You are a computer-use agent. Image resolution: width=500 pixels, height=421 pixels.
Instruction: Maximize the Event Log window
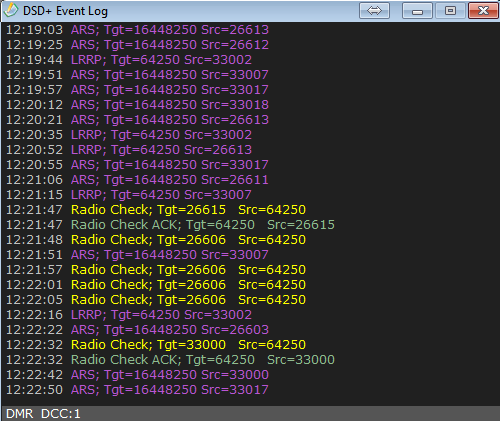point(450,11)
